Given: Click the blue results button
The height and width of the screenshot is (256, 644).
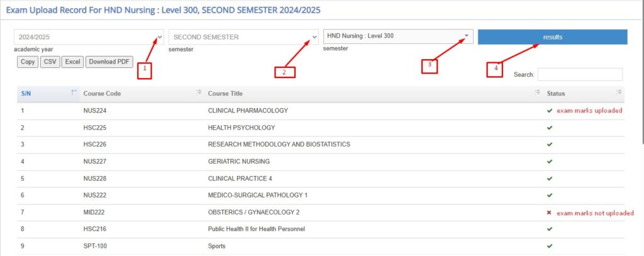Looking at the screenshot, I should point(553,36).
